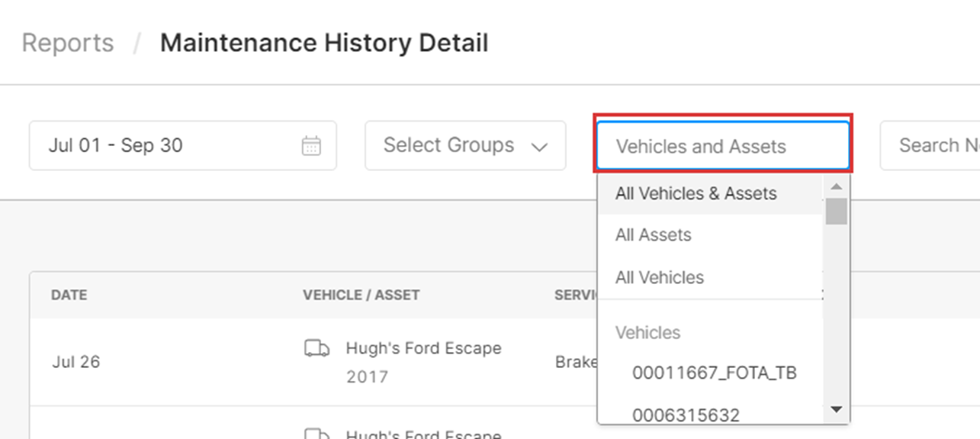Screen dimensions: 980x439
Task: Click dropdown list scroll down arrow
Action: click(x=836, y=410)
